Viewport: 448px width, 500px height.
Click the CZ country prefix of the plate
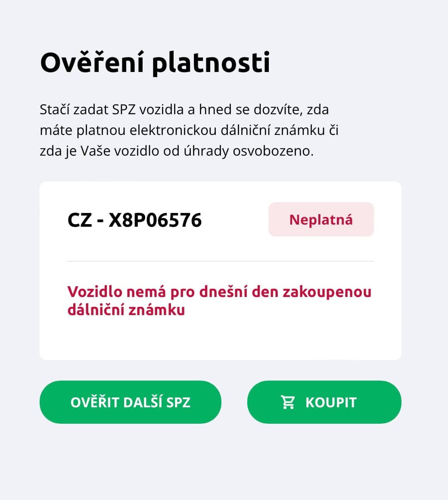click(78, 220)
